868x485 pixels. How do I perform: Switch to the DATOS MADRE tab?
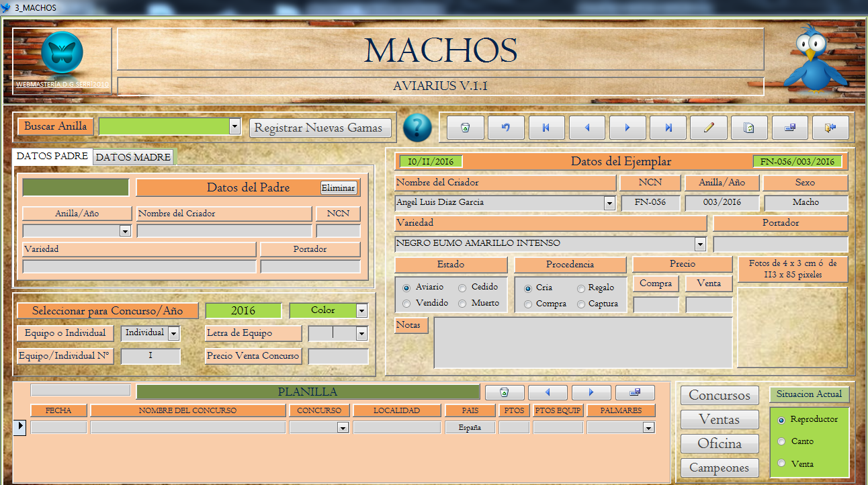coord(133,157)
